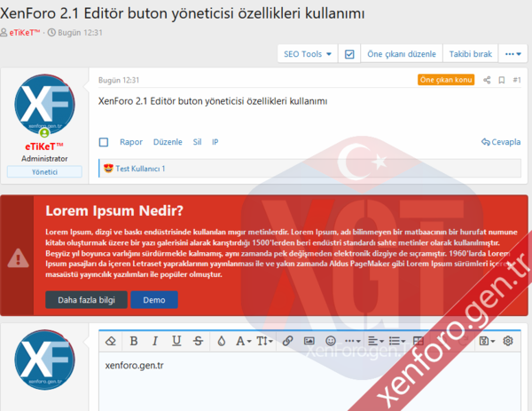Open the list style dropdown
The image size is (532, 411).
(x=397, y=341)
